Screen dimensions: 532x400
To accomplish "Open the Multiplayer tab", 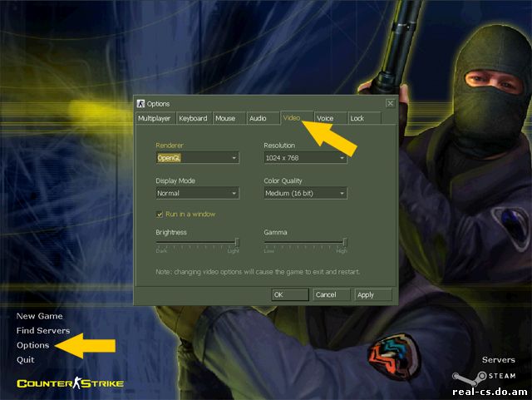I will 155,118.
